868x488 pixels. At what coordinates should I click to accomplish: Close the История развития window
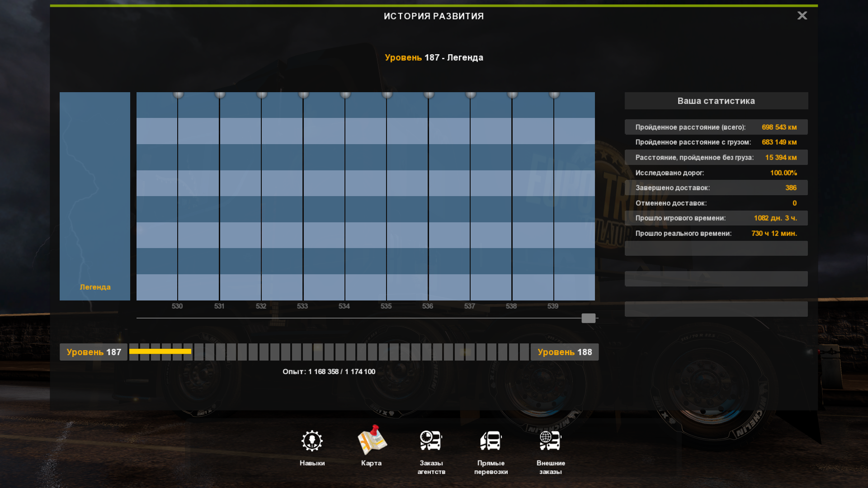(802, 16)
